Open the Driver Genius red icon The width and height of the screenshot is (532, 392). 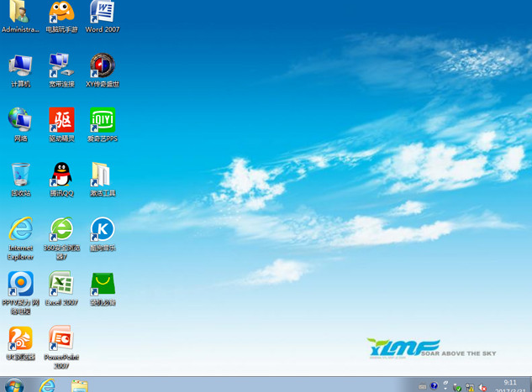point(61,121)
